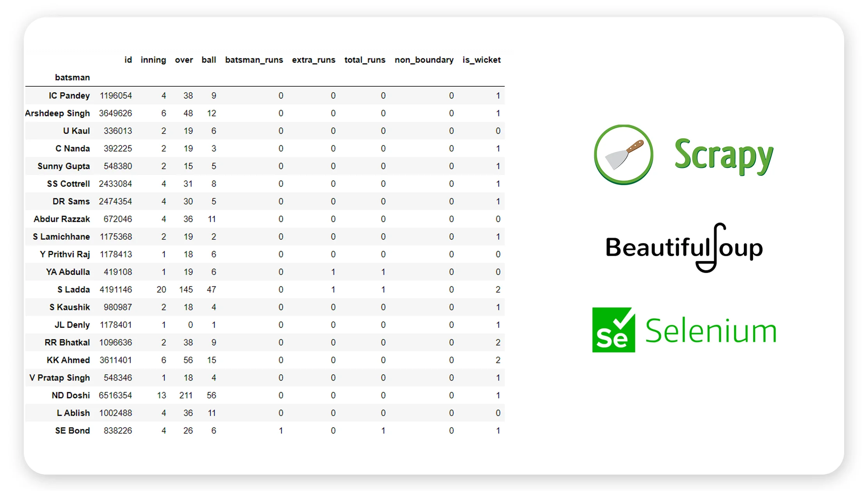Click the 'Abdur Razzak' row label
This screenshot has width=868, height=491.
pos(62,219)
